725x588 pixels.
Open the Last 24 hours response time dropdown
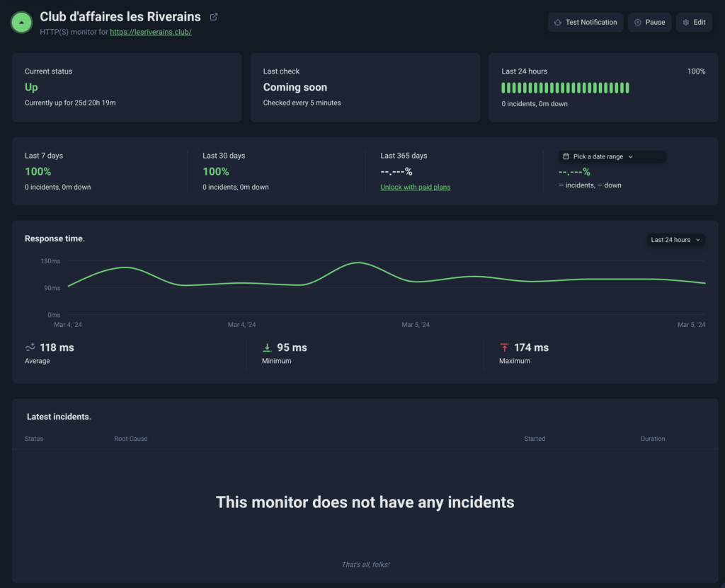(675, 240)
